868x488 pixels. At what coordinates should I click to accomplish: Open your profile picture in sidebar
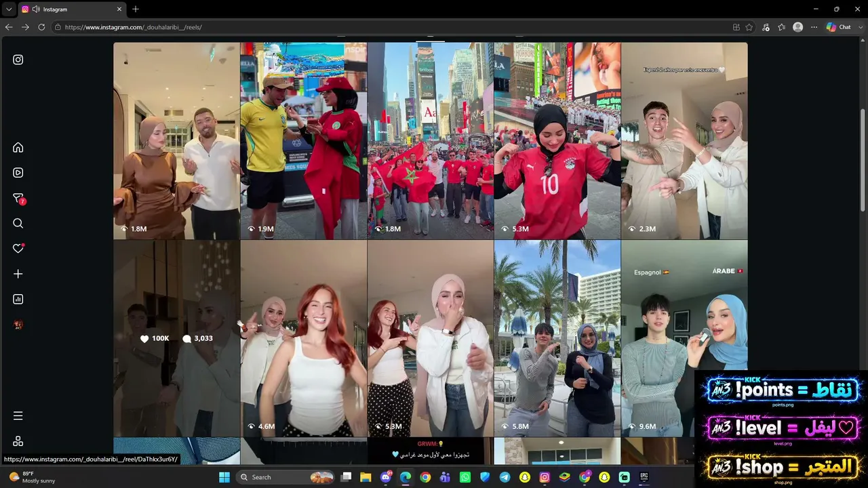click(18, 325)
